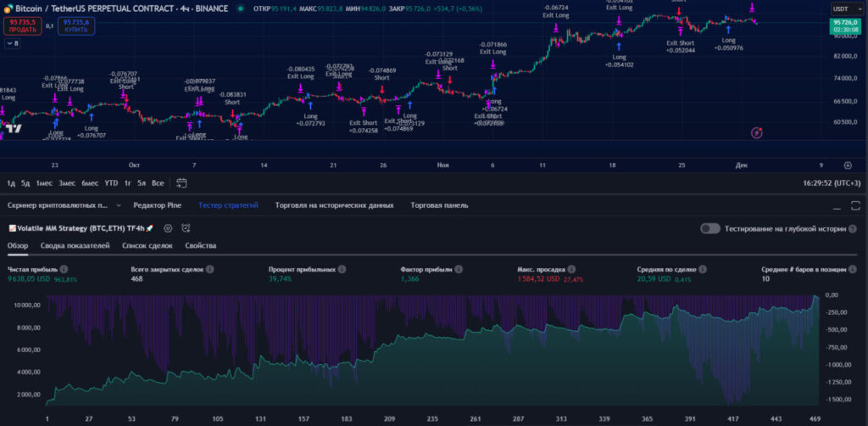Open the Скринер криптовалютных пар dropdown arrow

119,205
